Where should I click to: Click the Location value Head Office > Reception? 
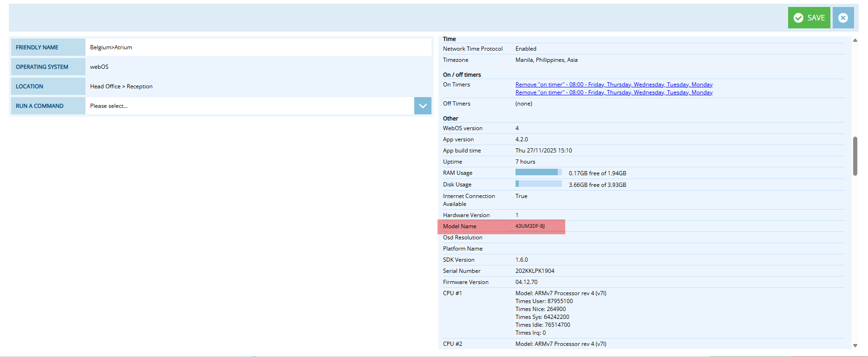tap(121, 86)
